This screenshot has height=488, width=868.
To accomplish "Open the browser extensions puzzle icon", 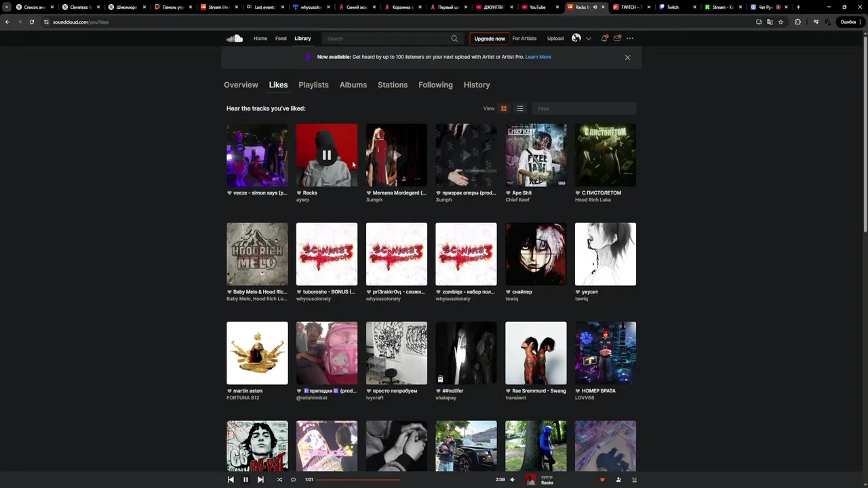I will tap(797, 22).
